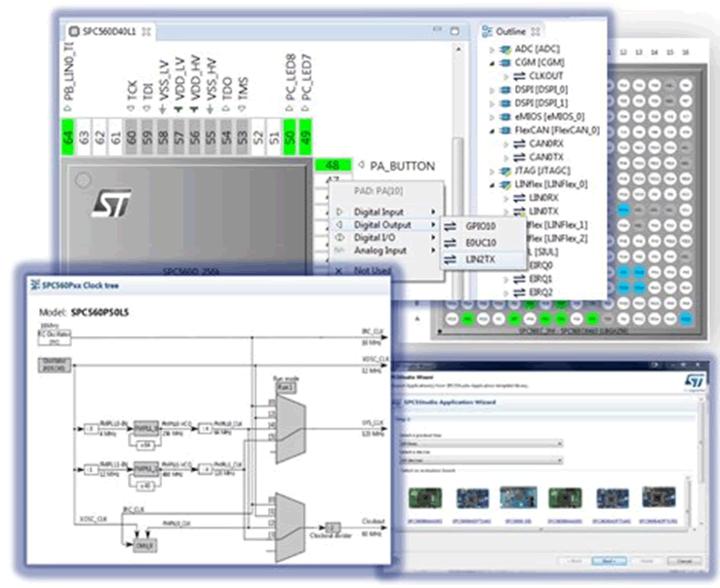Expand the CAN0RX tree node

tap(506, 144)
